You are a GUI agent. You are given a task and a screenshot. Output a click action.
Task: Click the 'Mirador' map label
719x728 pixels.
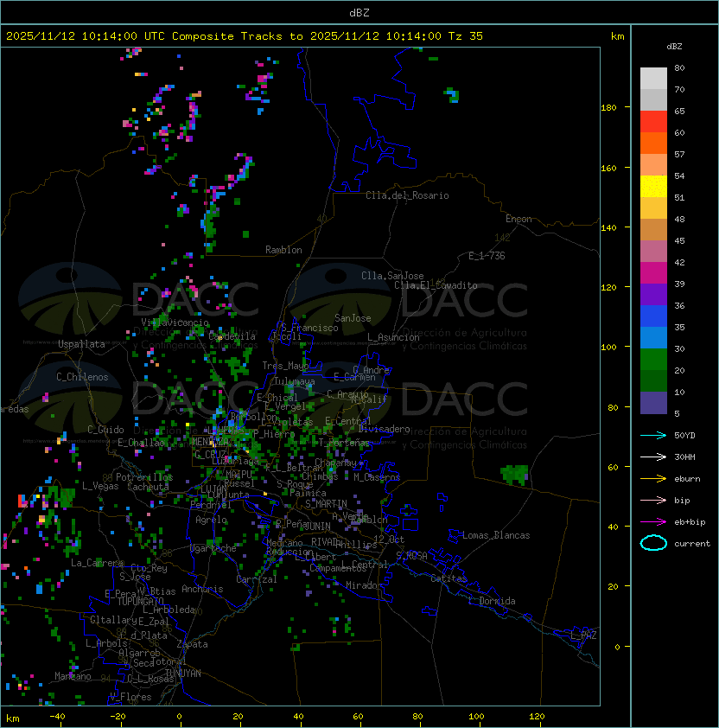pos(365,585)
